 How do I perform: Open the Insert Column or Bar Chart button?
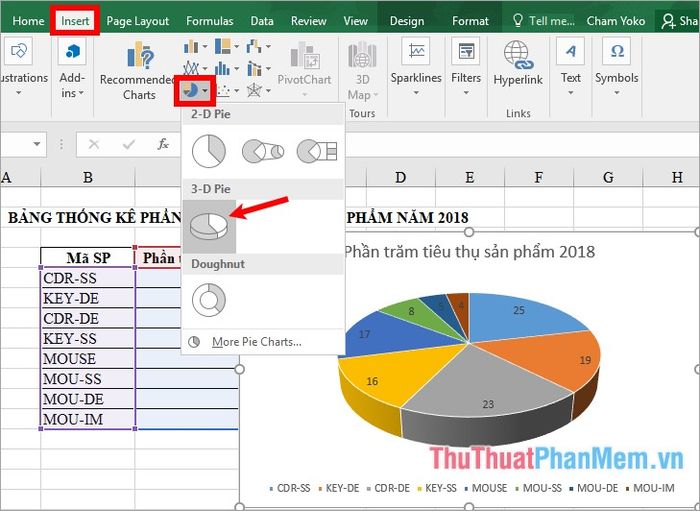(195, 46)
